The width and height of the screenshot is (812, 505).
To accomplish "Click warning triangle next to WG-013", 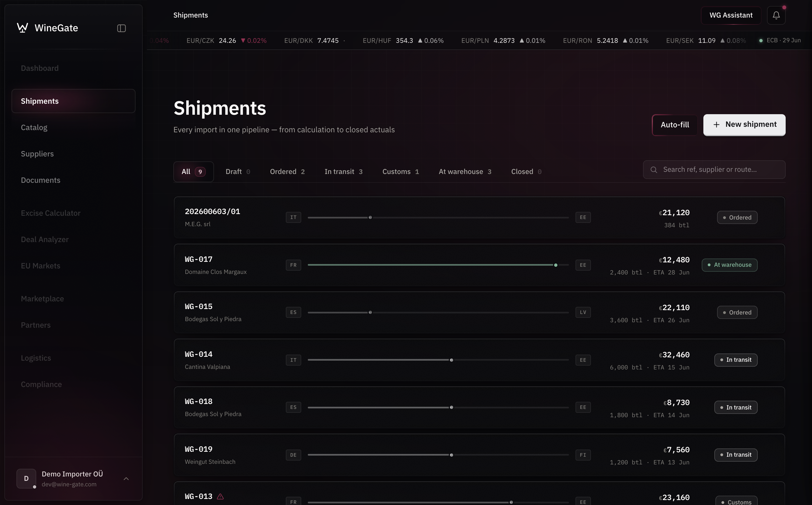I will point(220,496).
